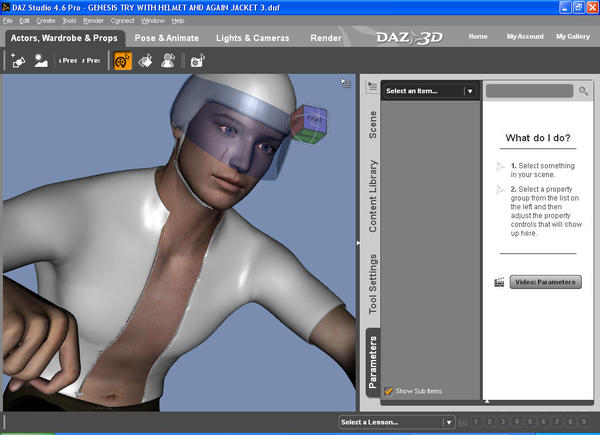Click the magnifier search icon
This screenshot has height=435, width=600.
583,91
